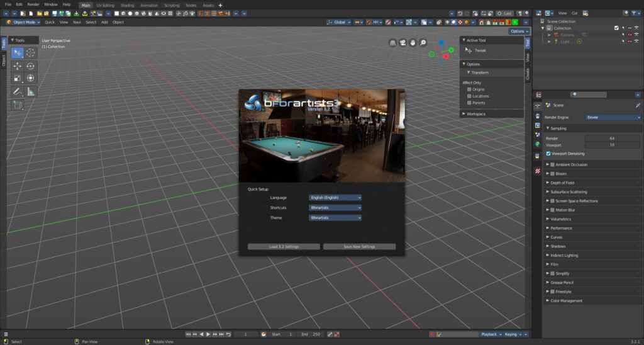Screen dimensions: 644x345
Task: Open the World properties globe tab
Action: pos(538,144)
